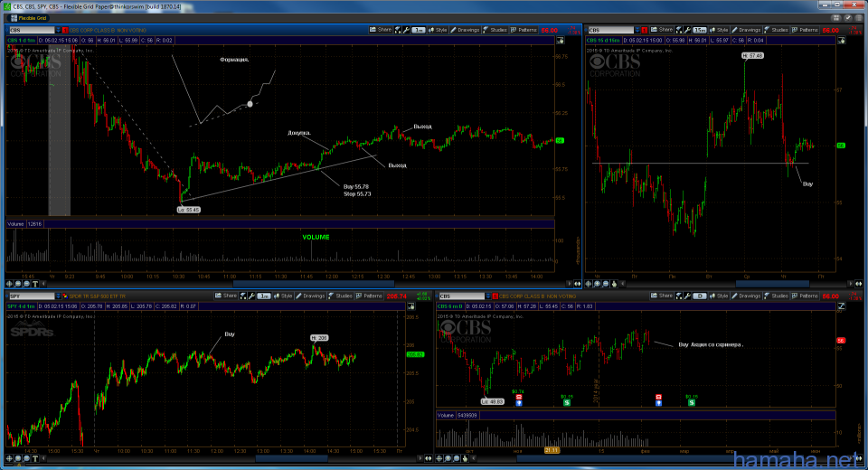Viewport: 868px width, 470px height.
Task: Click horizontal scrollbar thumb under the CBS 15m chart
Action: point(772,284)
